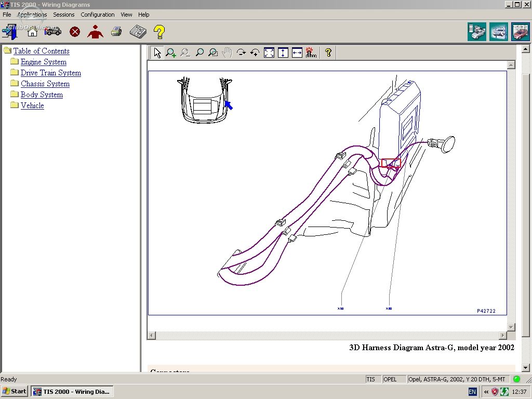Viewport: 532px width, 399px height.
Task: Open the vehicle selection car icon
Action: click(53, 32)
